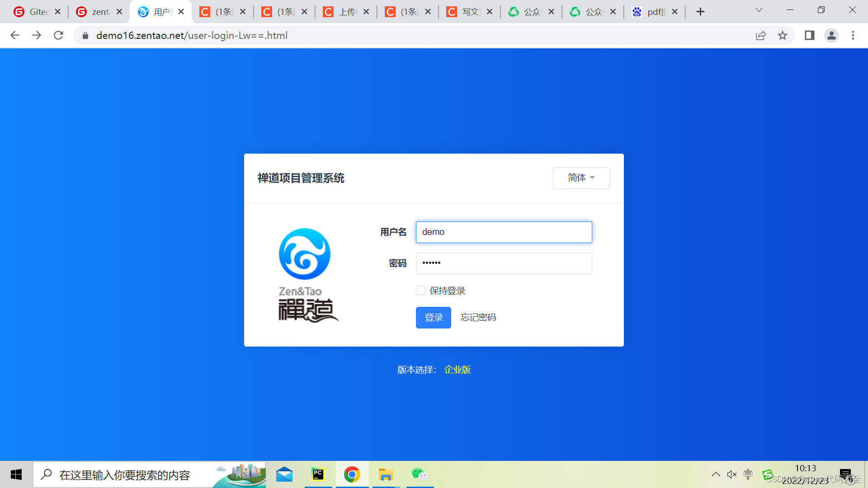Open Chrome's three-dot menu
The image size is (868, 488).
[x=853, y=35]
